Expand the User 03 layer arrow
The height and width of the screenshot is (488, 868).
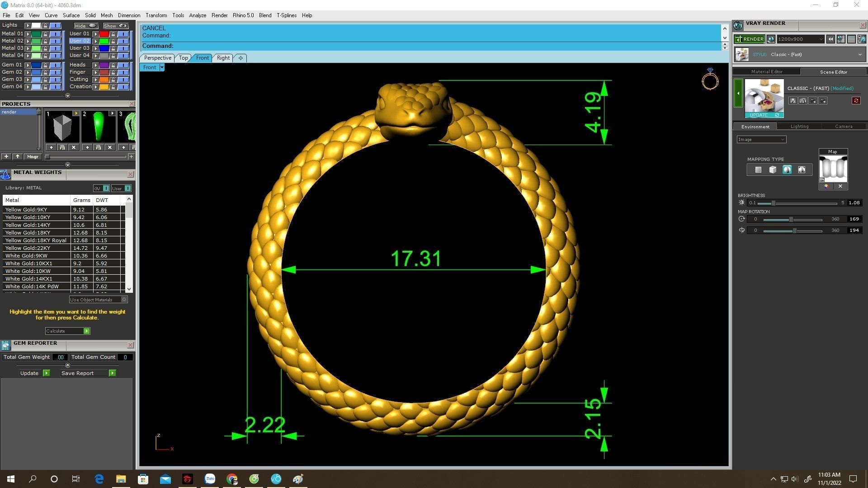coord(95,48)
